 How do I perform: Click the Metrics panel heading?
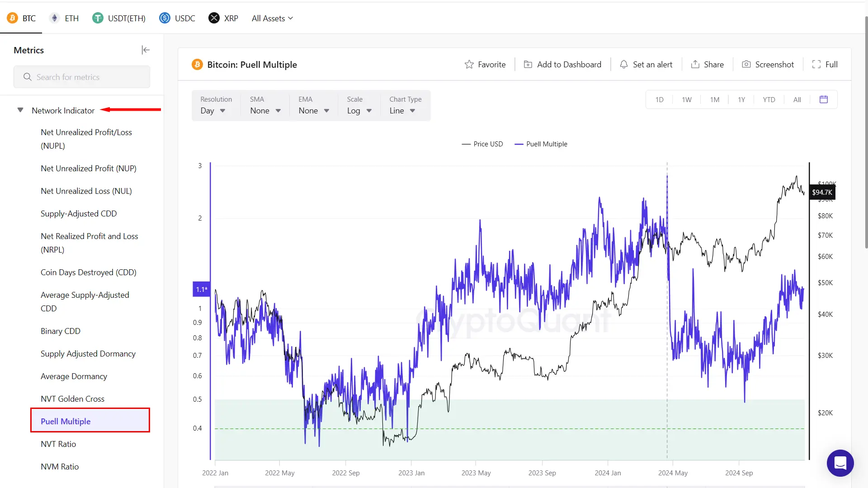[28, 50]
